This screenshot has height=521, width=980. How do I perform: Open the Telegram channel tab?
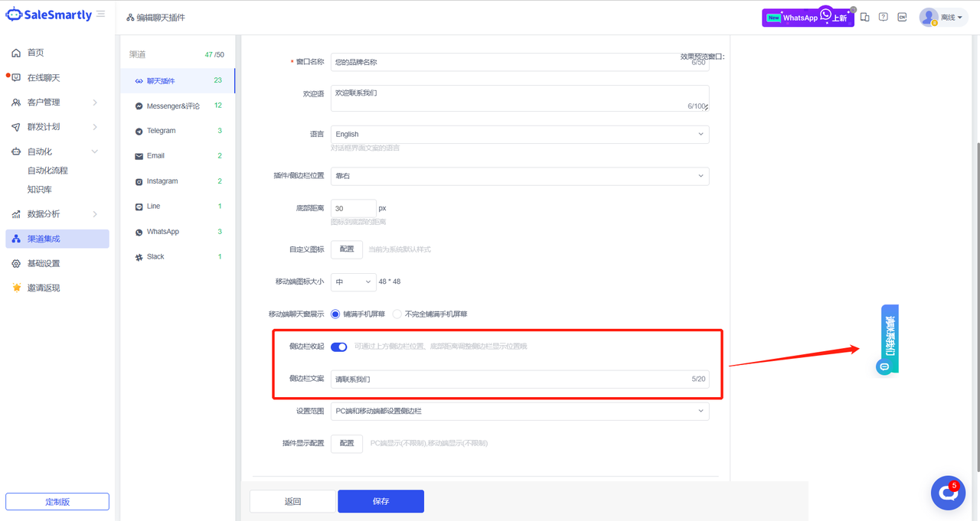[x=162, y=131]
